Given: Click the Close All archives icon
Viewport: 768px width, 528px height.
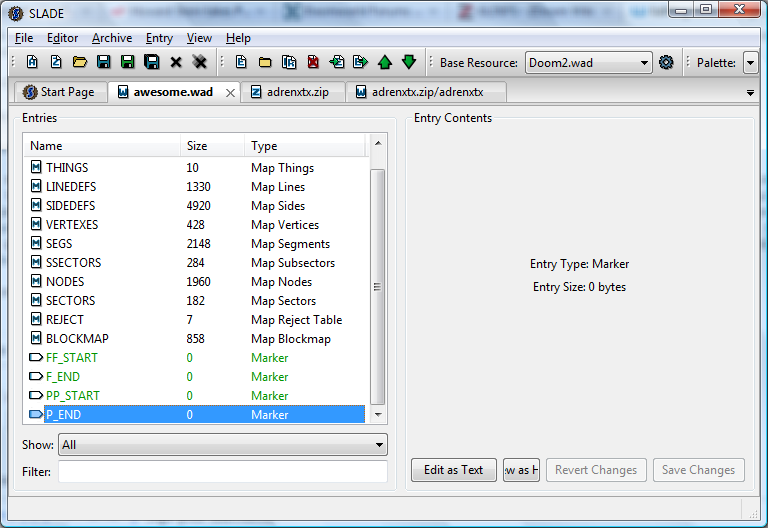Looking at the screenshot, I should (x=199, y=62).
